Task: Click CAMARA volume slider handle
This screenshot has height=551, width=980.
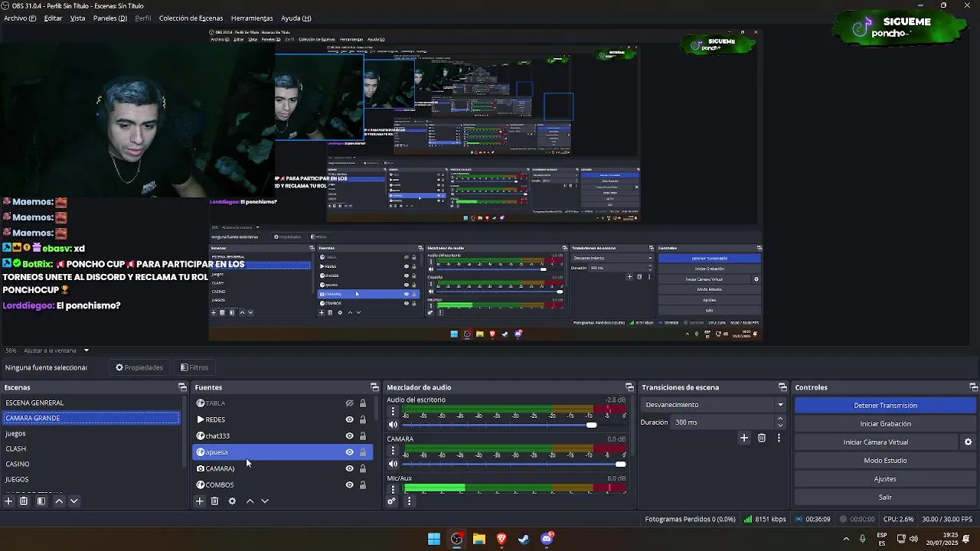Action: coord(620,464)
